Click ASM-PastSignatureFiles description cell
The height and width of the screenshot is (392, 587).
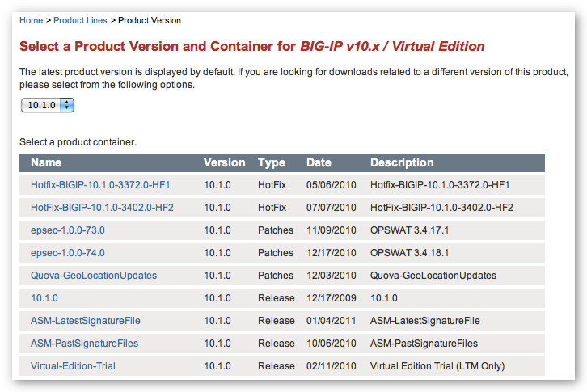pos(424,344)
